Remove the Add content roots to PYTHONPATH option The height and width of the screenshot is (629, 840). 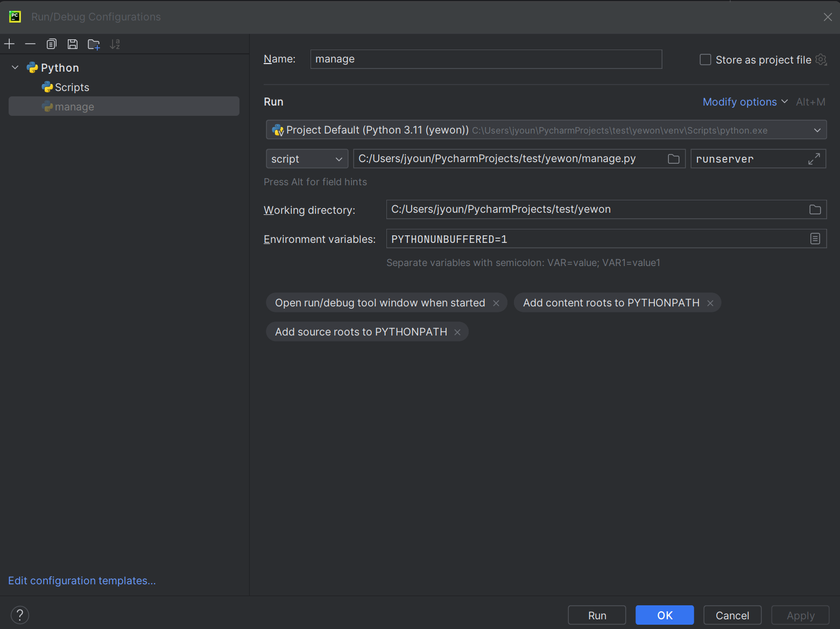pyautogui.click(x=710, y=303)
